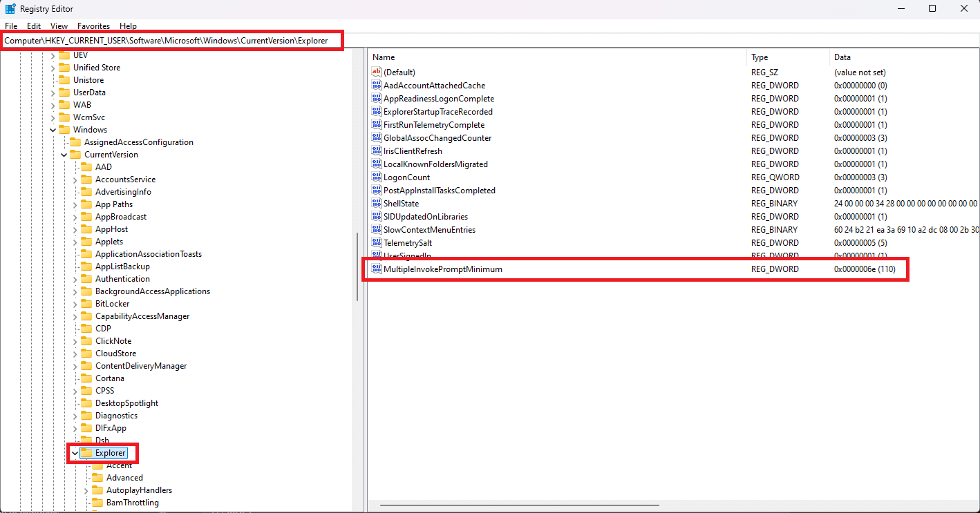This screenshot has height=513, width=980.
Task: Expand the UEV key
Action: [53, 55]
